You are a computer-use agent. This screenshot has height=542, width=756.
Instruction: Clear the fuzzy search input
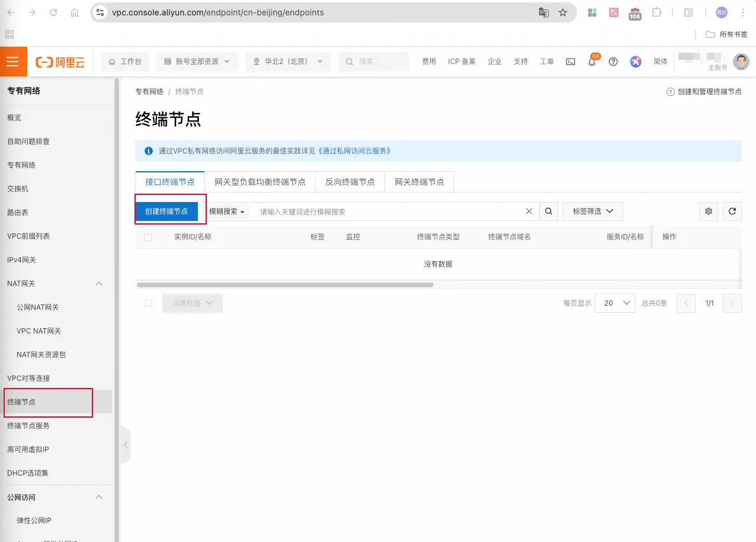[529, 211]
